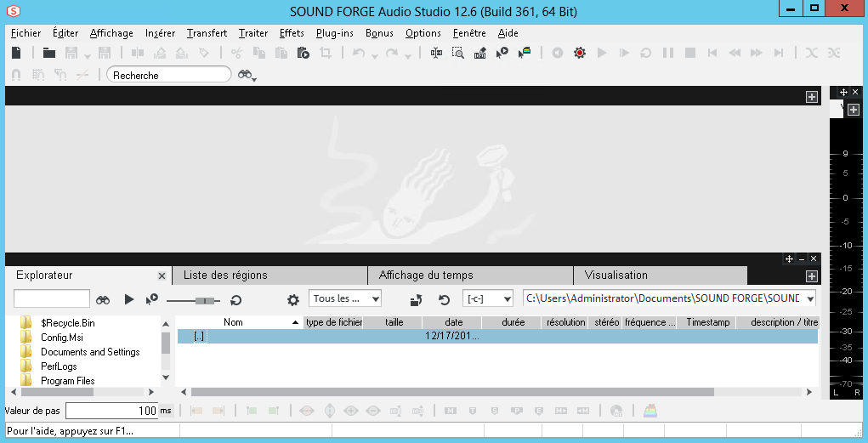Open a file with the folder icon
Image resolution: width=868 pixels, height=443 pixels.
tap(49, 53)
